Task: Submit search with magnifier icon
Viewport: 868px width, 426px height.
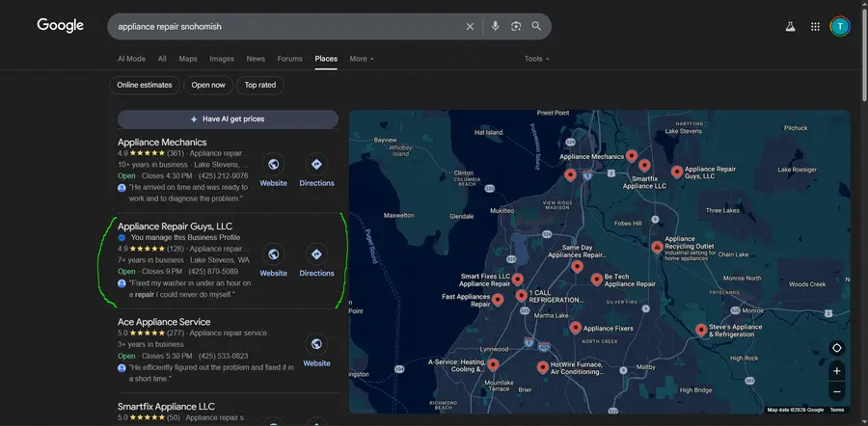Action: click(536, 26)
